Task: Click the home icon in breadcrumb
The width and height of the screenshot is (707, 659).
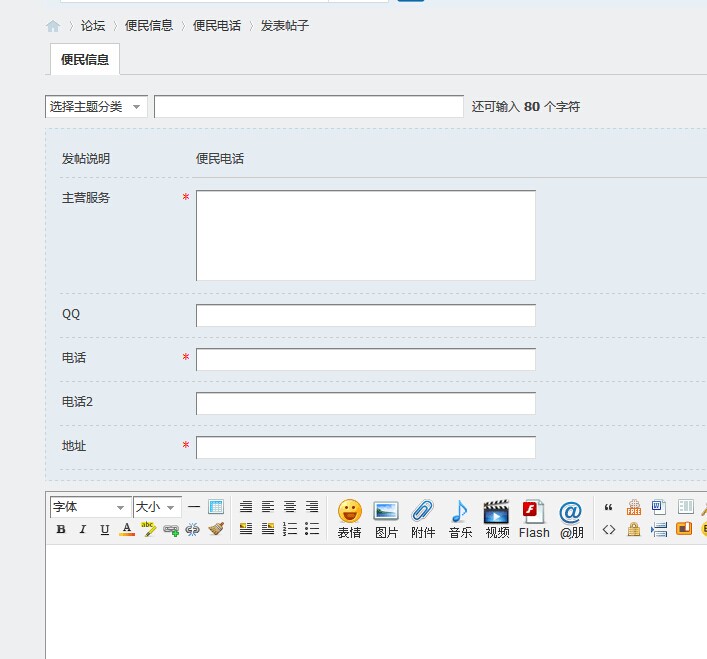Action: (53, 26)
